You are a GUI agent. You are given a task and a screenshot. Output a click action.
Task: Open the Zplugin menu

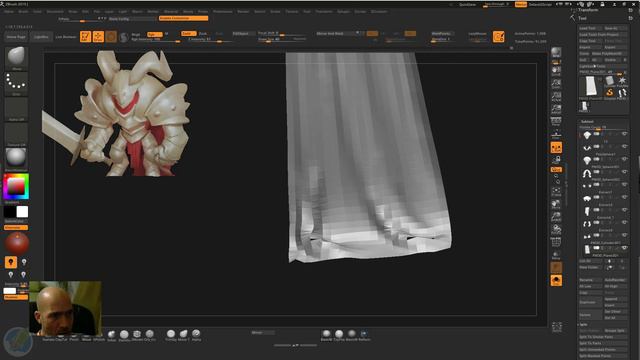344,12
